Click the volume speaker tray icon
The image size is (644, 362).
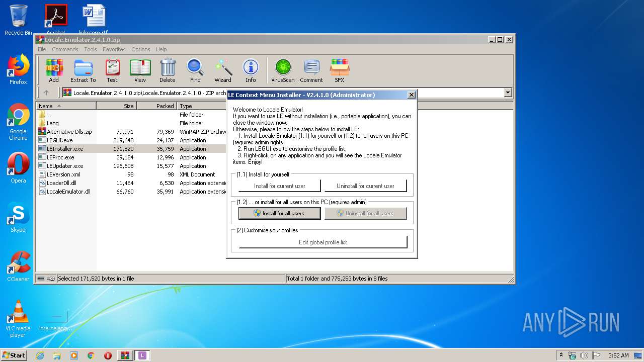(584, 355)
